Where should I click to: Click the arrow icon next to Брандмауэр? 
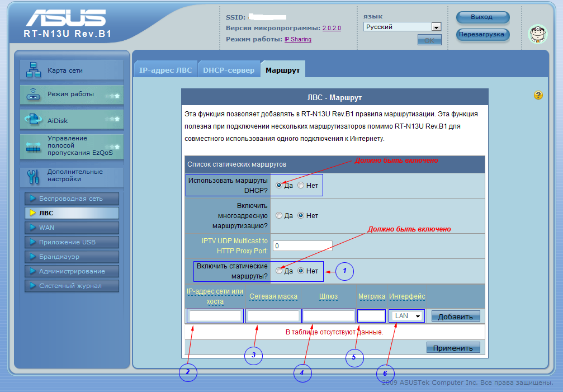[32, 256]
